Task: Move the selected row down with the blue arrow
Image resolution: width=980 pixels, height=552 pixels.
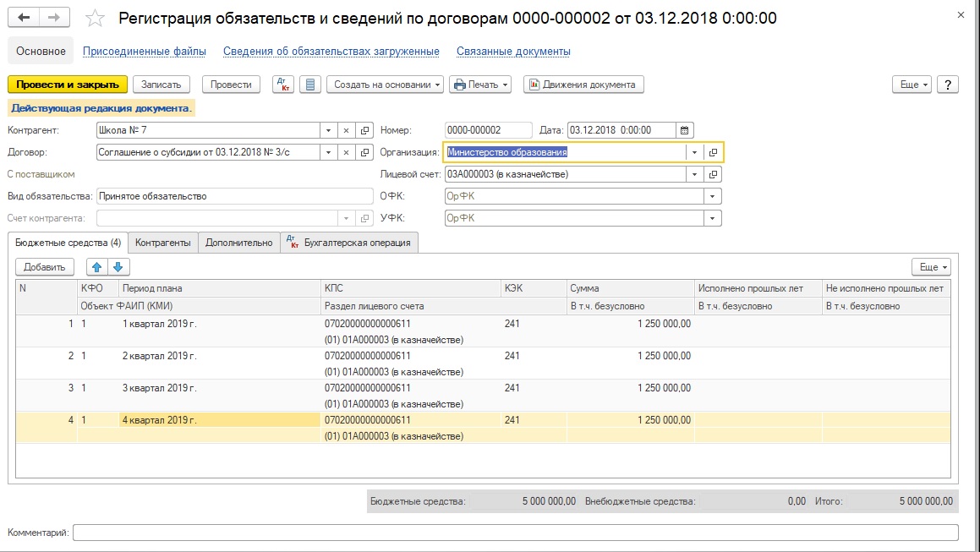Action: (118, 267)
